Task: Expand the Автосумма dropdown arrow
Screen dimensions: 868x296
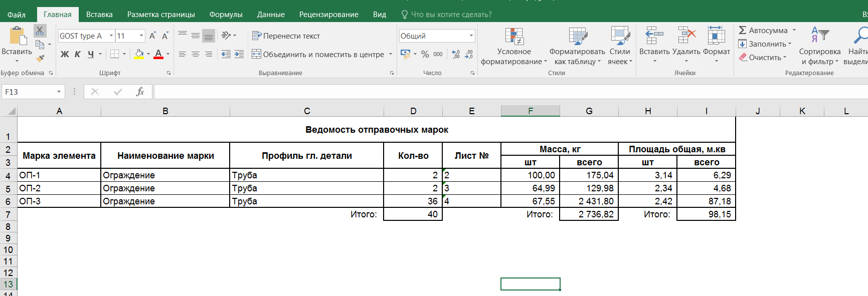Action: point(794,31)
